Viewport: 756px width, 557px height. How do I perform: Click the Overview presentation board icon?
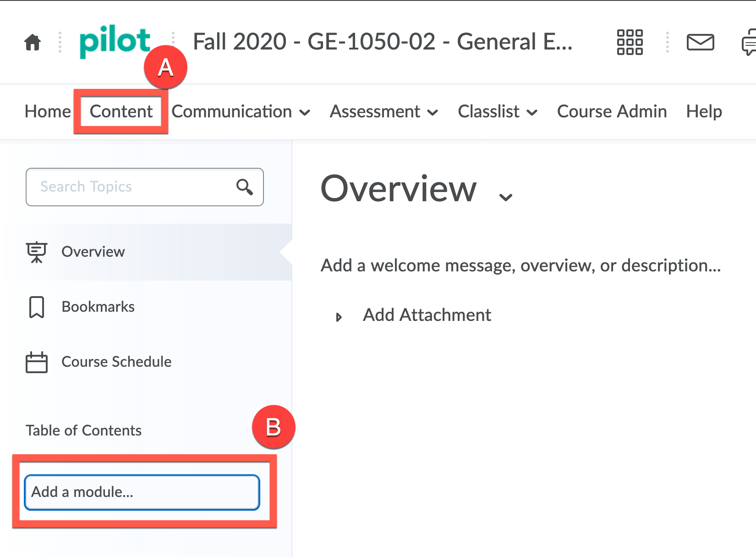pyautogui.click(x=37, y=252)
